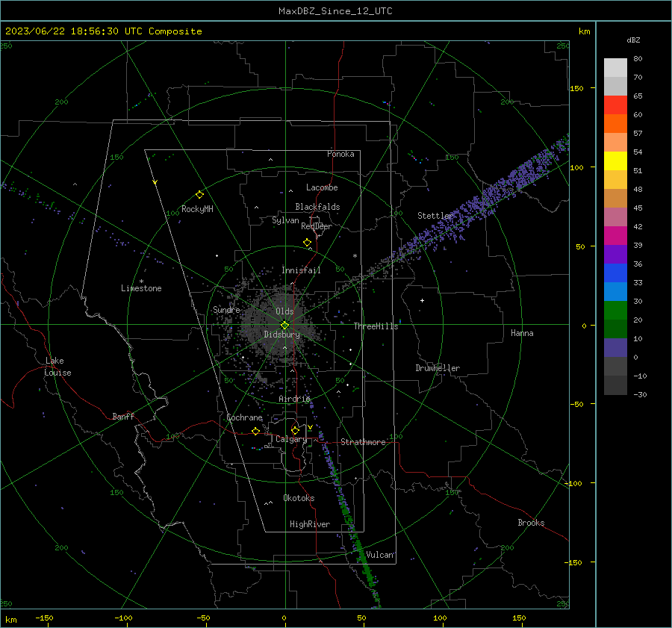Click the Banff label
Image resolution: width=672 pixels, height=628 pixels.
(x=123, y=416)
